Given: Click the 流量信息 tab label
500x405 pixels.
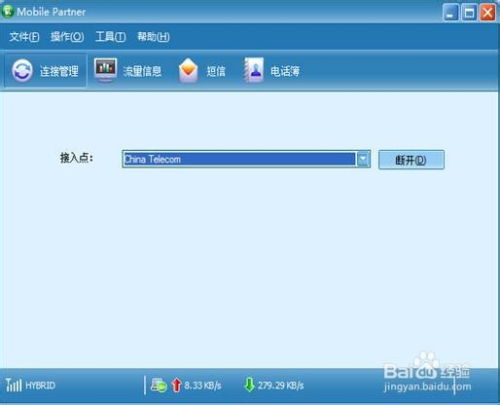Looking at the screenshot, I should pos(142,71).
